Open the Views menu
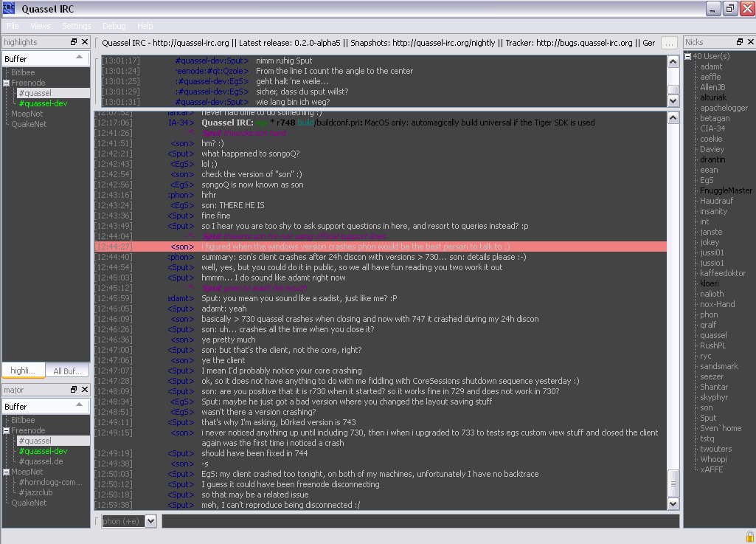 pyautogui.click(x=40, y=26)
